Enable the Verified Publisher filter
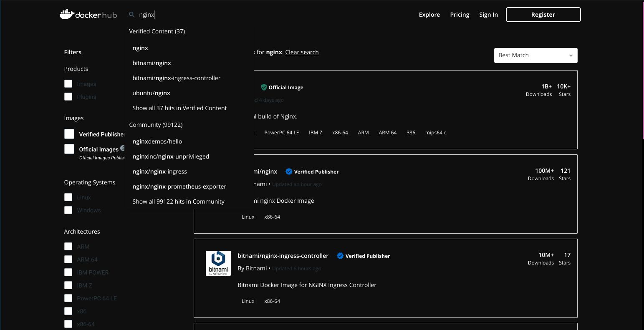Viewport: 644px width, 330px height. point(69,134)
